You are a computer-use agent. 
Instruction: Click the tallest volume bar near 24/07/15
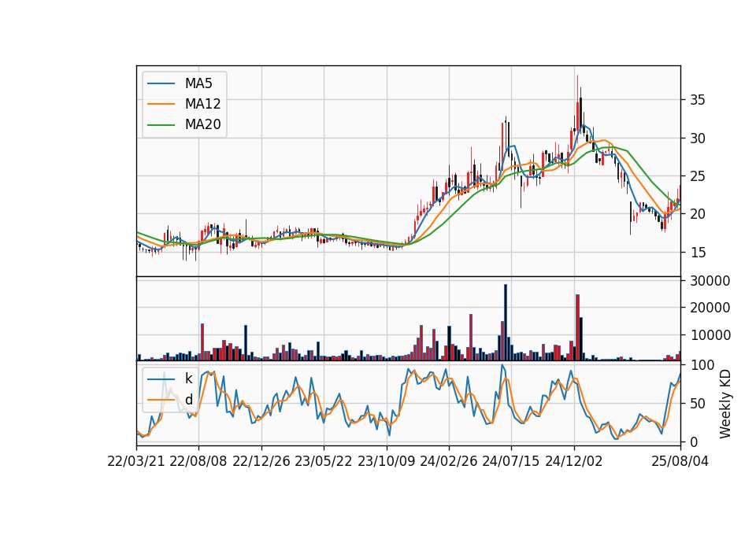pos(506,323)
